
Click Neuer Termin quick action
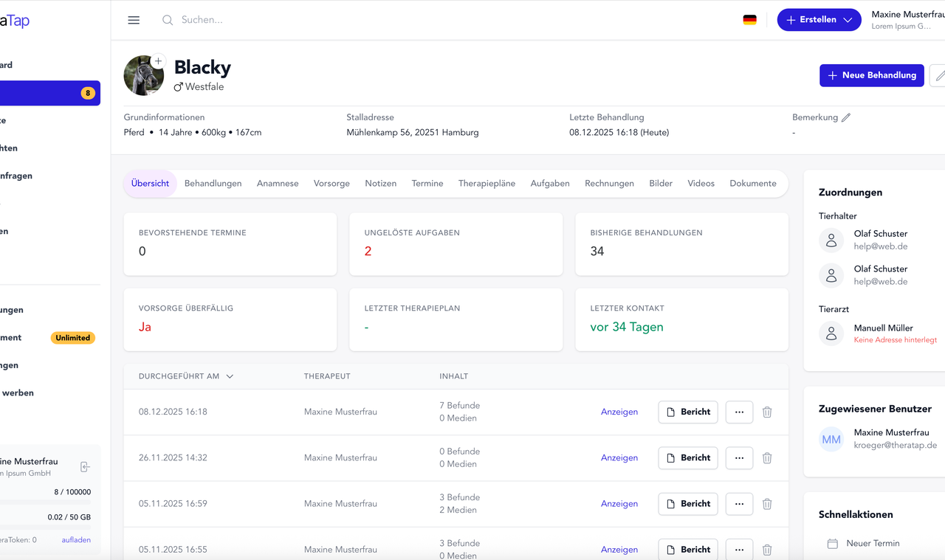pyautogui.click(x=873, y=543)
